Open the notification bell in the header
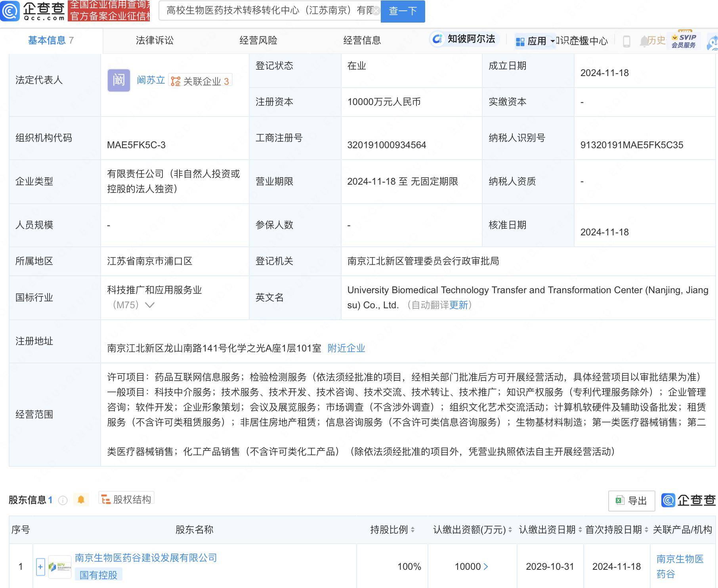This screenshot has height=588, width=718. point(644,41)
